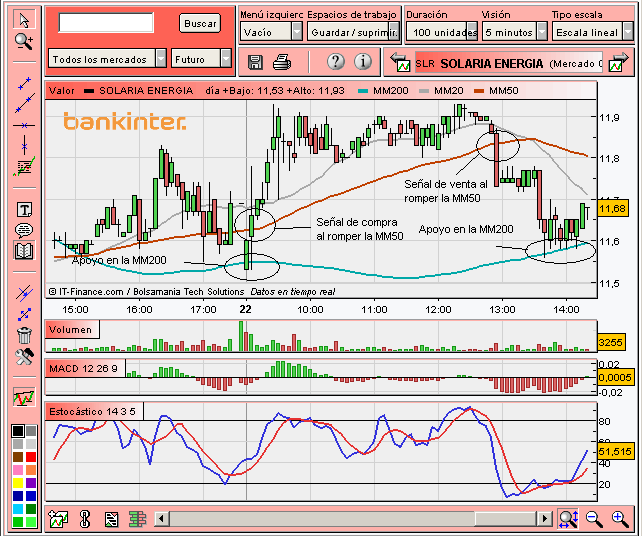
Task: Click the indicators list icon in bottom toolbar
Action: pyautogui.click(x=111, y=519)
